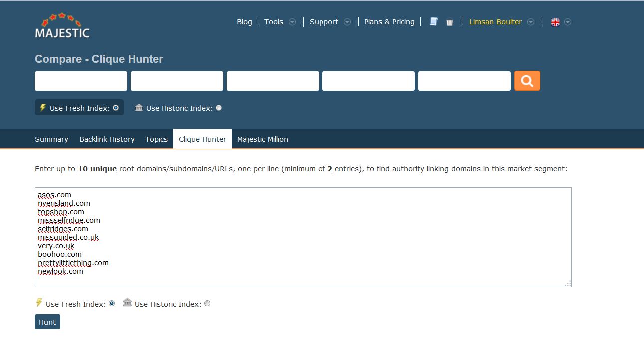Select lower Use Fresh Index radio
The width and height of the screenshot is (644, 360).
tap(112, 303)
